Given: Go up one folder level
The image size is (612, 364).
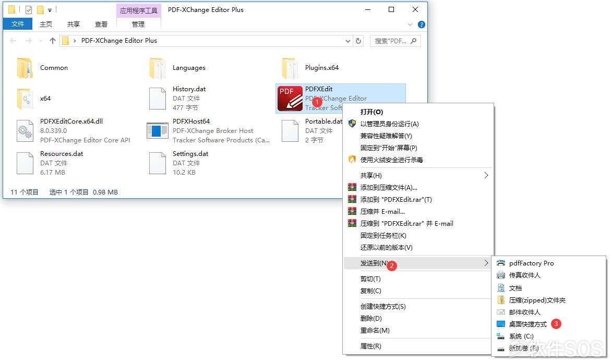Looking at the screenshot, I should 53,41.
